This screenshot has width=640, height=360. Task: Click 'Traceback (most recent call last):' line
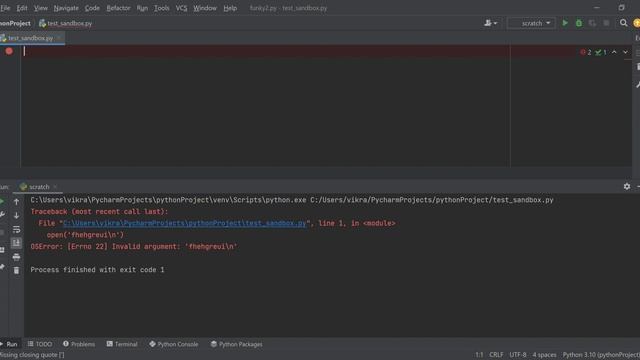tap(99, 211)
